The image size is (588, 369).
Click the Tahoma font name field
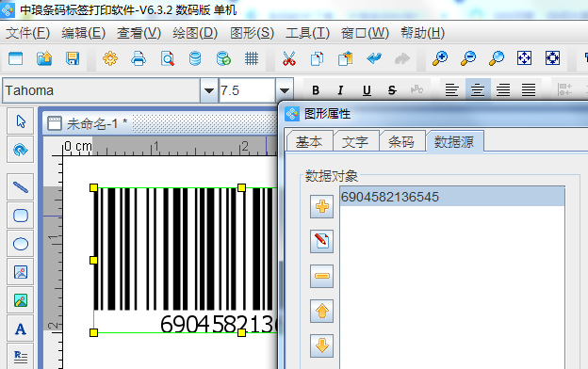pyautogui.click(x=102, y=90)
